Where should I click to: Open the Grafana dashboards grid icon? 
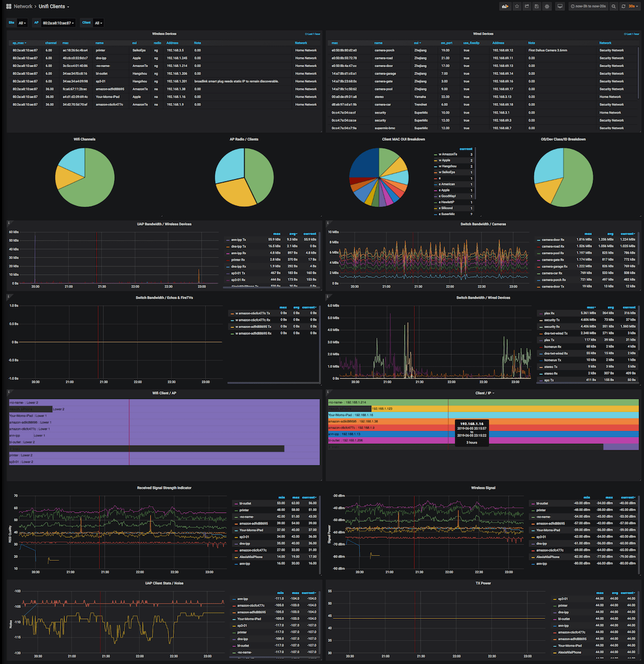coord(9,6)
